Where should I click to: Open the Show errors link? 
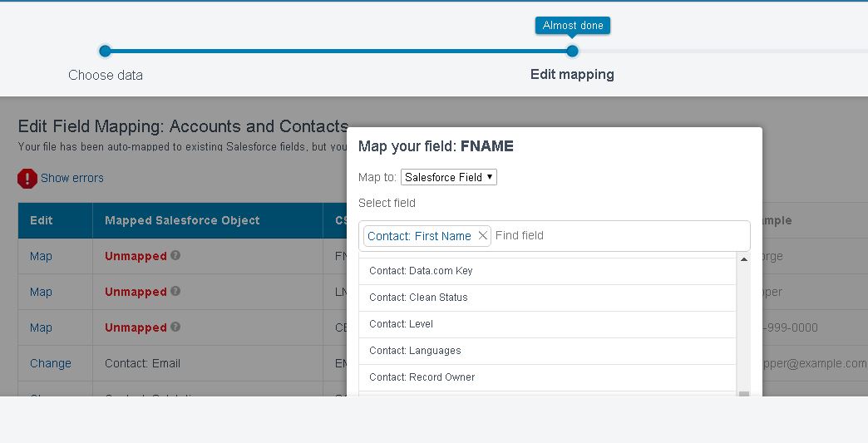point(72,178)
